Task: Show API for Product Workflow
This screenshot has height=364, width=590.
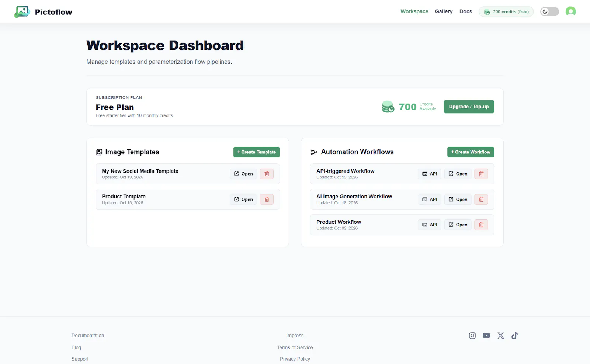Action: tap(430, 225)
